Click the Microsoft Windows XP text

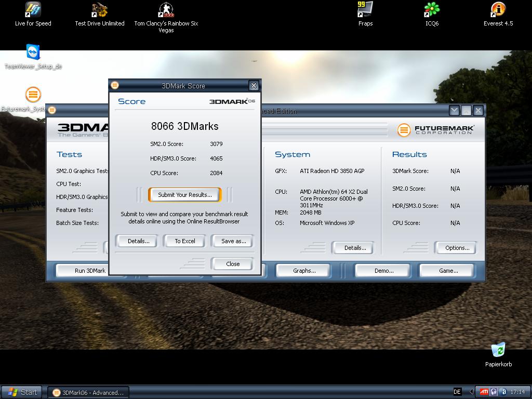pos(327,223)
